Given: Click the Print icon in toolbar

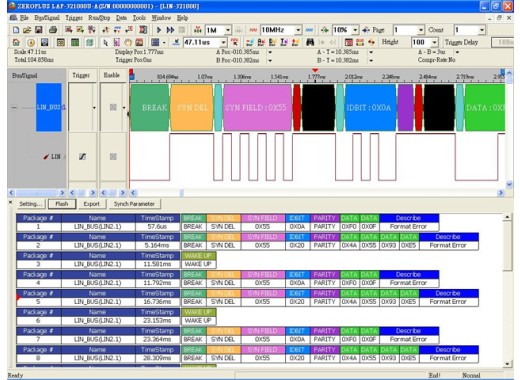Looking at the screenshot, I should (x=53, y=30).
